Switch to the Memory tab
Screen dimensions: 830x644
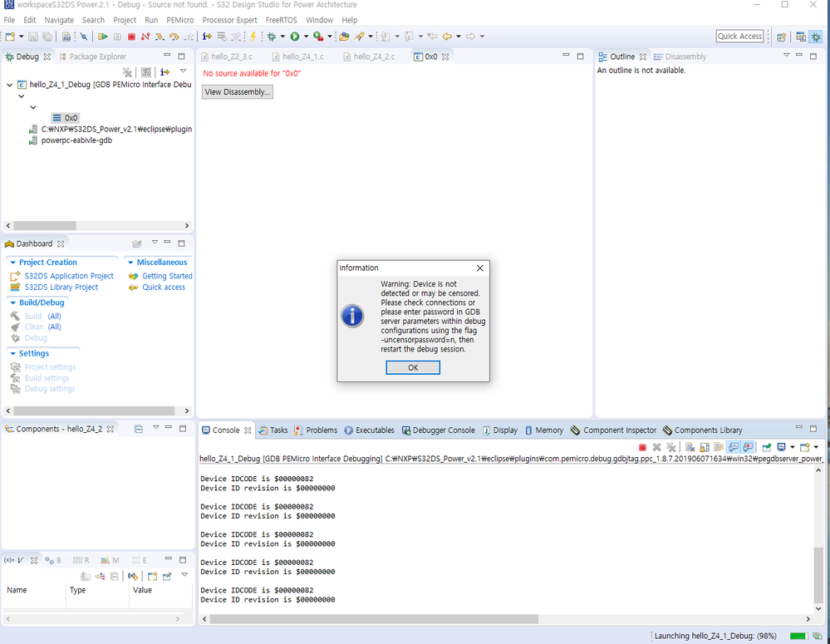(544, 430)
